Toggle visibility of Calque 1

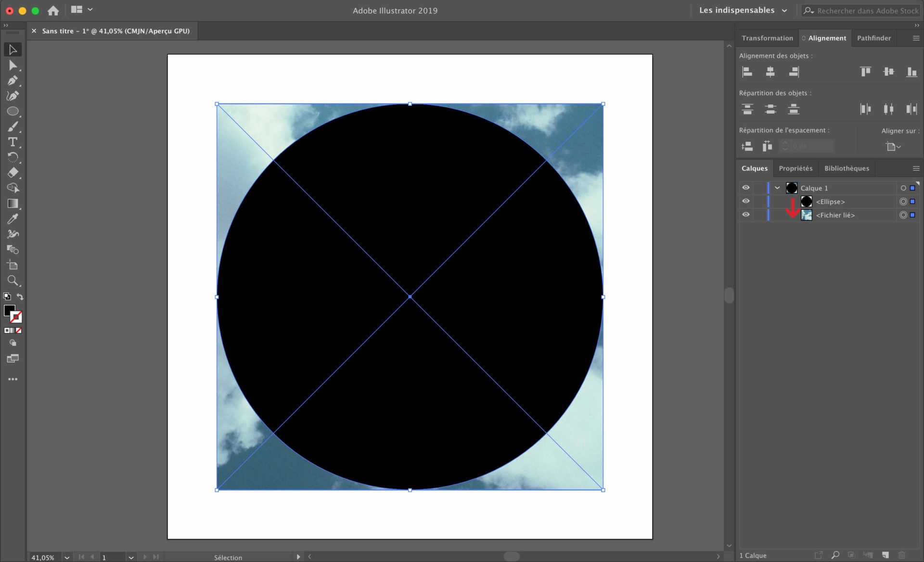point(745,188)
